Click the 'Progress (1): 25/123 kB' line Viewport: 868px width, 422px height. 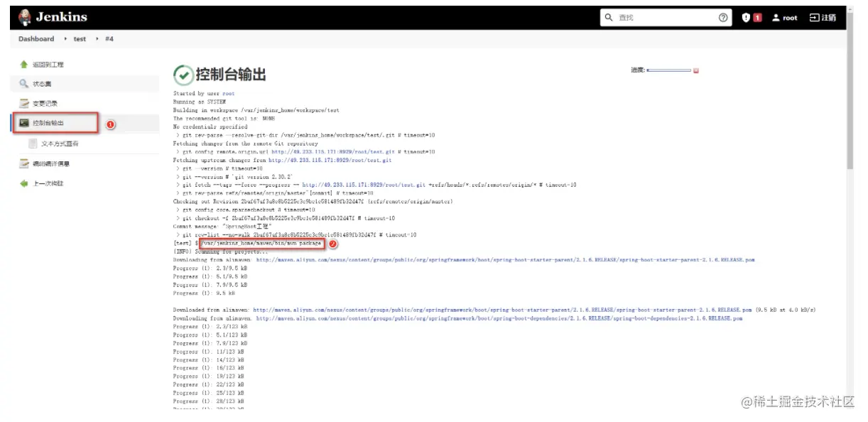pos(209,393)
